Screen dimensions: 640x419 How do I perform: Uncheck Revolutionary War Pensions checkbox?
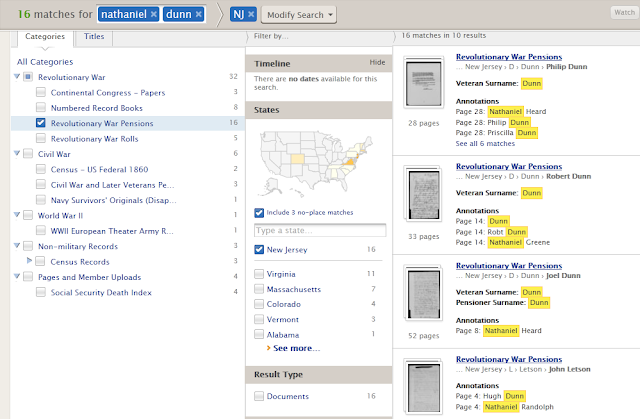tap(41, 123)
